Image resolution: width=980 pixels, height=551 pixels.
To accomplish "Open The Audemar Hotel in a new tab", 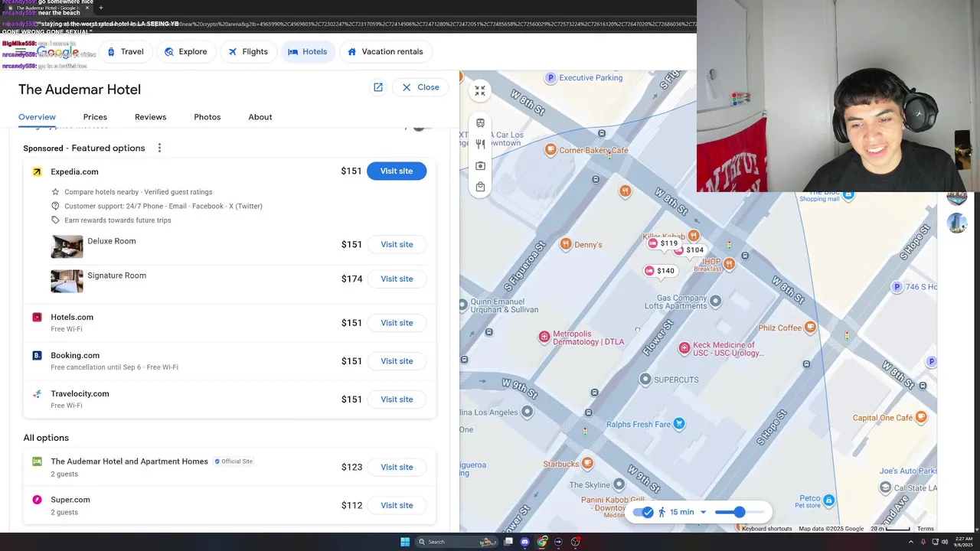I will [378, 87].
